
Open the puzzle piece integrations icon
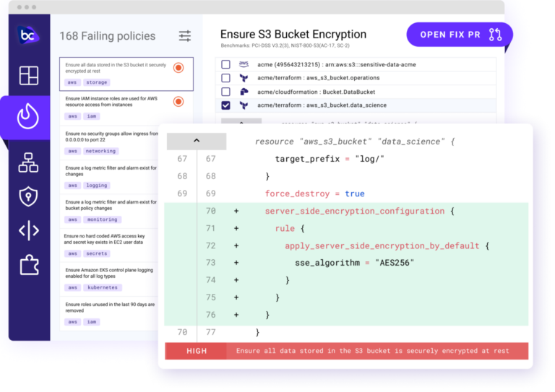[x=29, y=264]
